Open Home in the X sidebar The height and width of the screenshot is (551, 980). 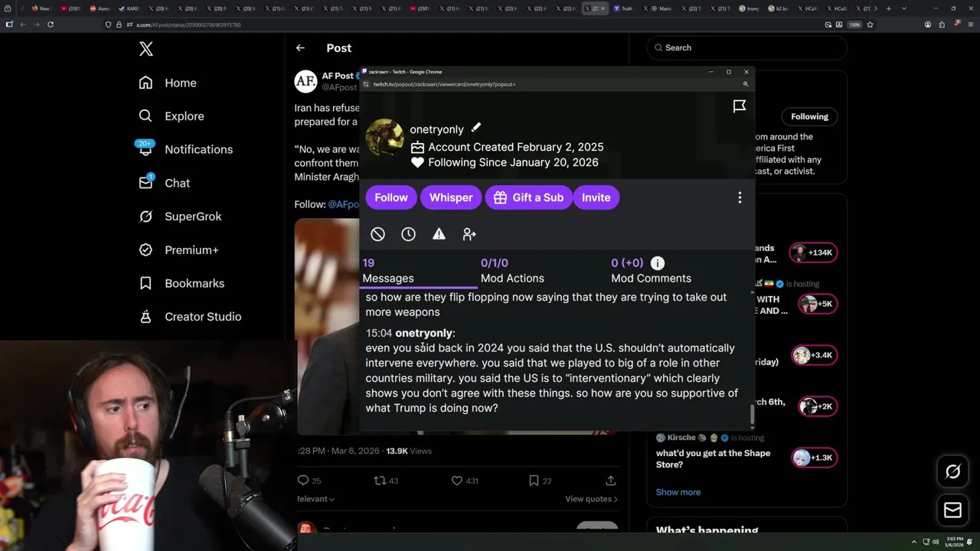tap(168, 83)
